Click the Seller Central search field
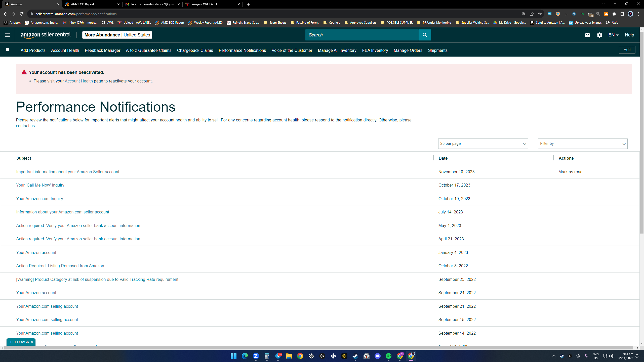 [x=362, y=35]
